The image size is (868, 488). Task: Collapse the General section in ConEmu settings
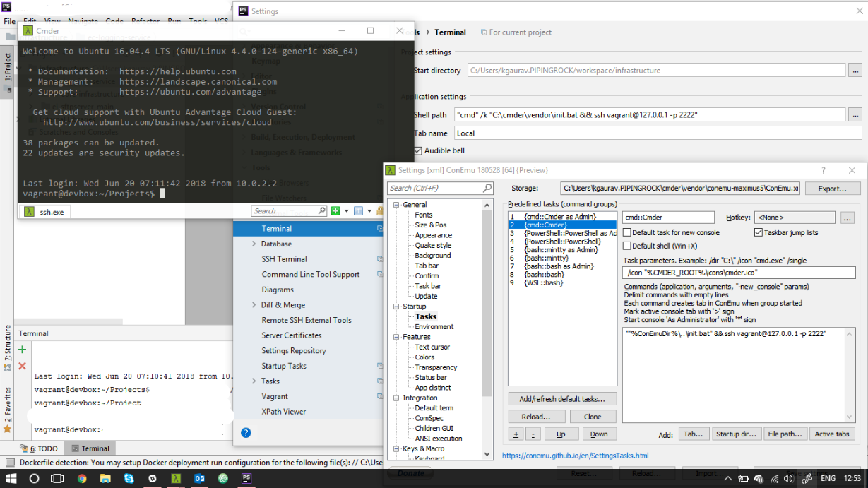[396, 205]
